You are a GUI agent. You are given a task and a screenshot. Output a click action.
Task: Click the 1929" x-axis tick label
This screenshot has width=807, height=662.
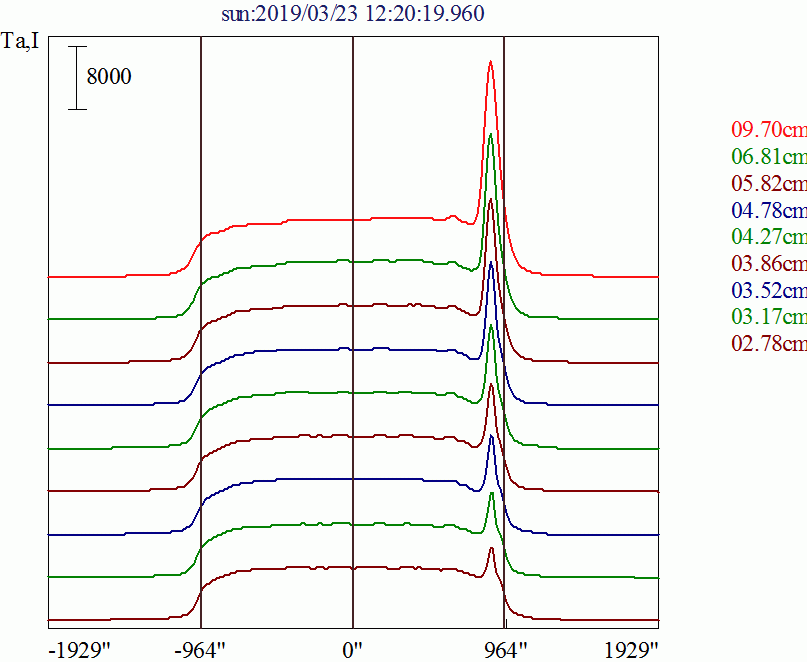point(630,650)
